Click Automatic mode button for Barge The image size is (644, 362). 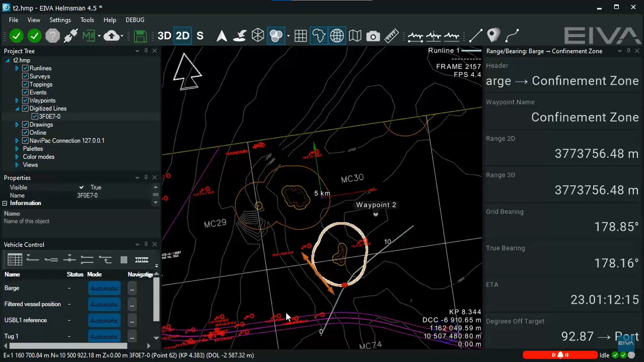coord(104,288)
